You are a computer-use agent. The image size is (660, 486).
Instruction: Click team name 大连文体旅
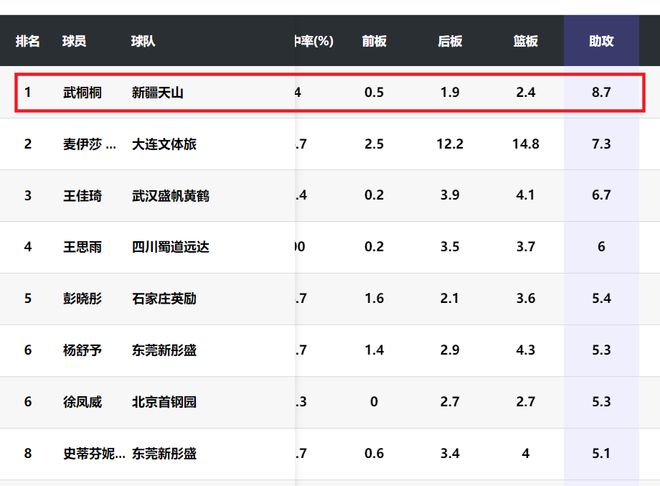tap(164, 144)
